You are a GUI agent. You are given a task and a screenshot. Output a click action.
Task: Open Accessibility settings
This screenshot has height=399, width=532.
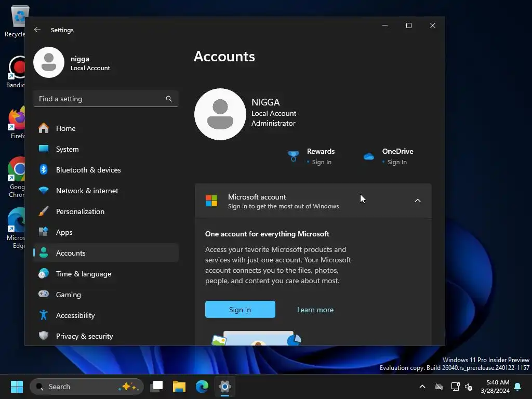(106, 315)
